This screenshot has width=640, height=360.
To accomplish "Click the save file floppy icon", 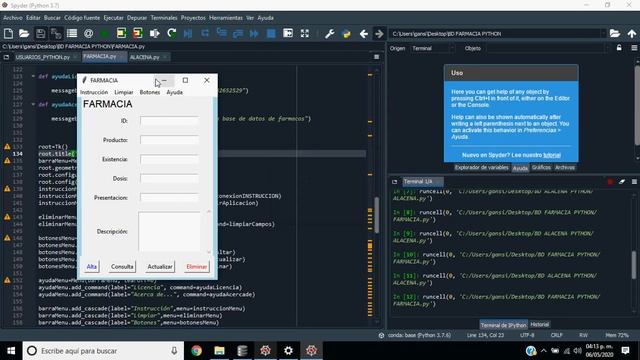I will pyautogui.click(x=40, y=33).
